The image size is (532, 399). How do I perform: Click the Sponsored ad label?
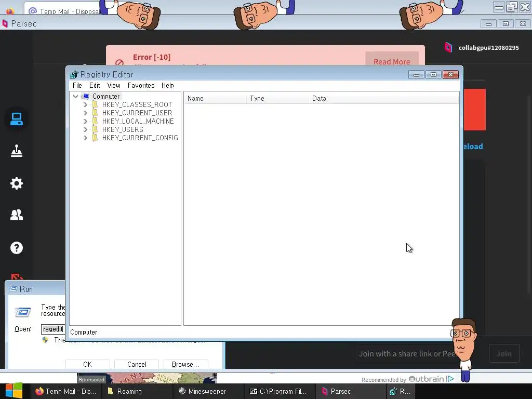point(91,379)
